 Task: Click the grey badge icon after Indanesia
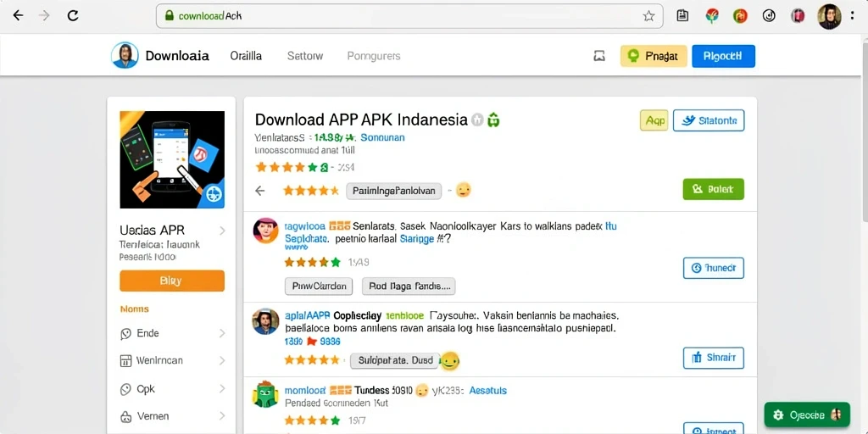pos(477,120)
